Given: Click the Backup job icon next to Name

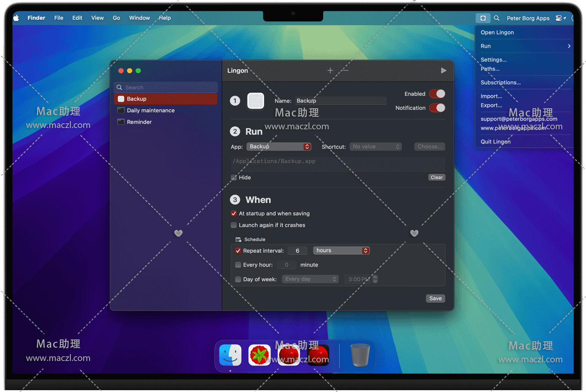Looking at the screenshot, I should click(256, 101).
